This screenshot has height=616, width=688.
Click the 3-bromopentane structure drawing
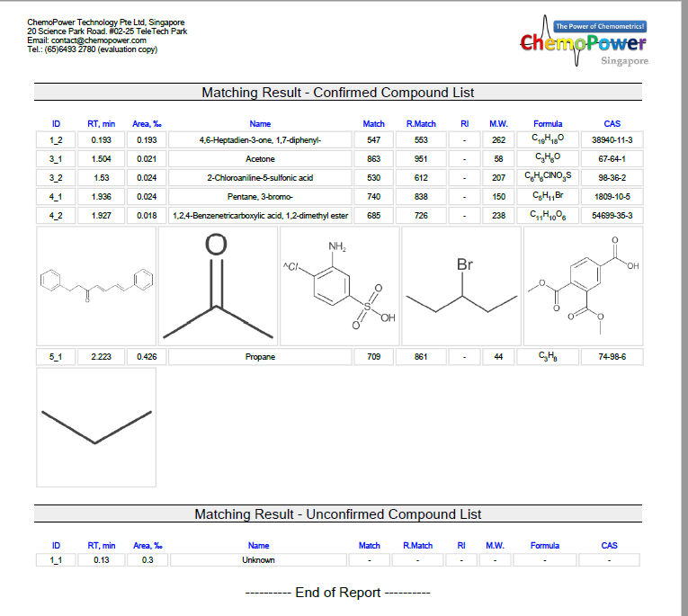(461, 285)
